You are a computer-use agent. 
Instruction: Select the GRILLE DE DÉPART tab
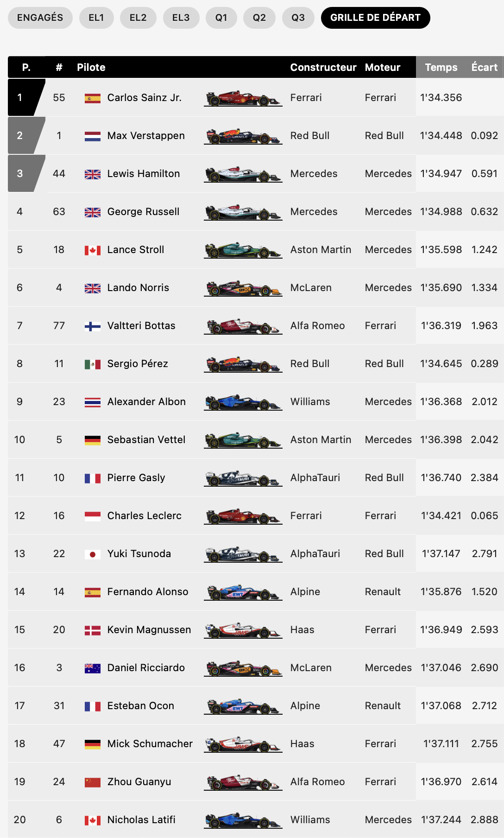click(376, 18)
